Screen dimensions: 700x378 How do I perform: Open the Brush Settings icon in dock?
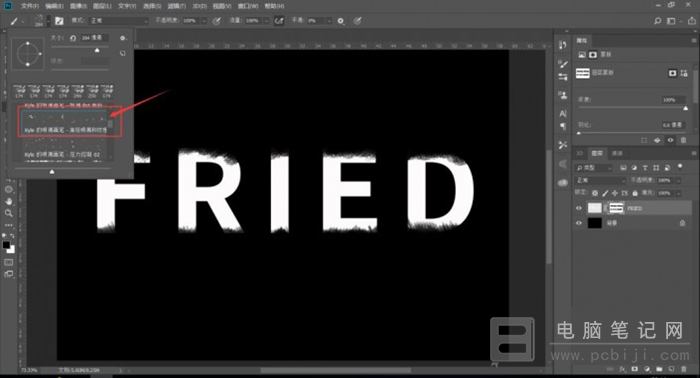click(x=562, y=77)
